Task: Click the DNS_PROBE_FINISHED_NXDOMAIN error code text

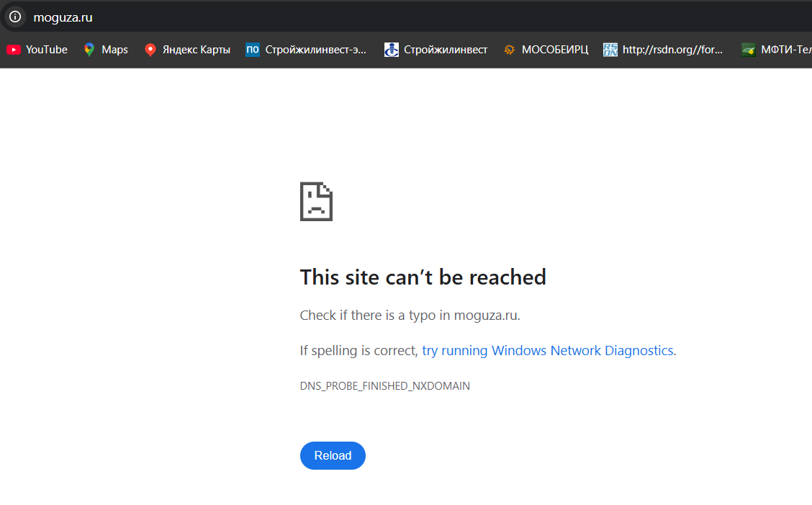Action: [384, 386]
